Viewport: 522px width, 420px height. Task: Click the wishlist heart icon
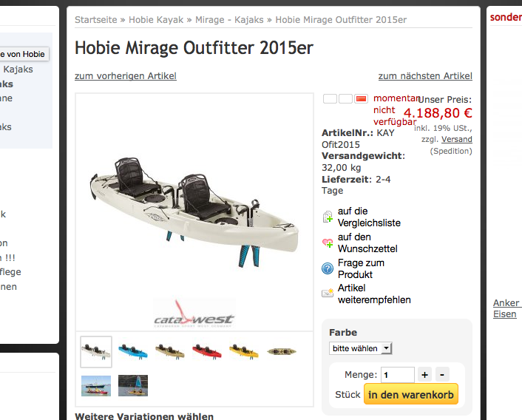(328, 243)
